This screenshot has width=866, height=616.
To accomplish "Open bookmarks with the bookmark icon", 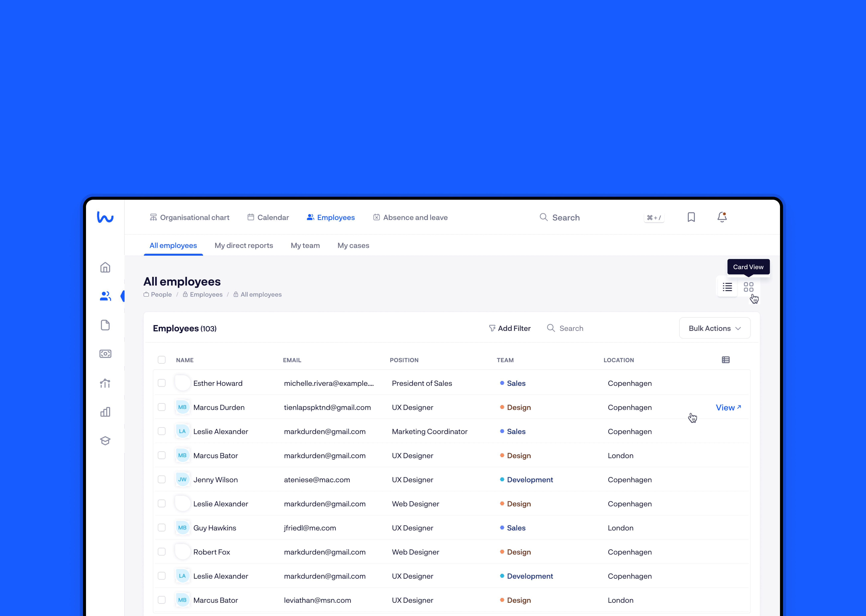I will (x=691, y=217).
